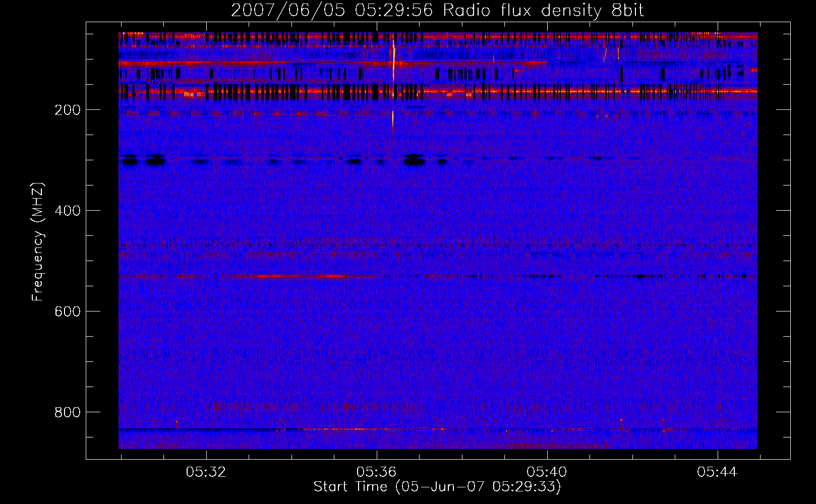The width and height of the screenshot is (816, 504).
Task: Select the 400 frequency tick label
Action: pos(68,211)
